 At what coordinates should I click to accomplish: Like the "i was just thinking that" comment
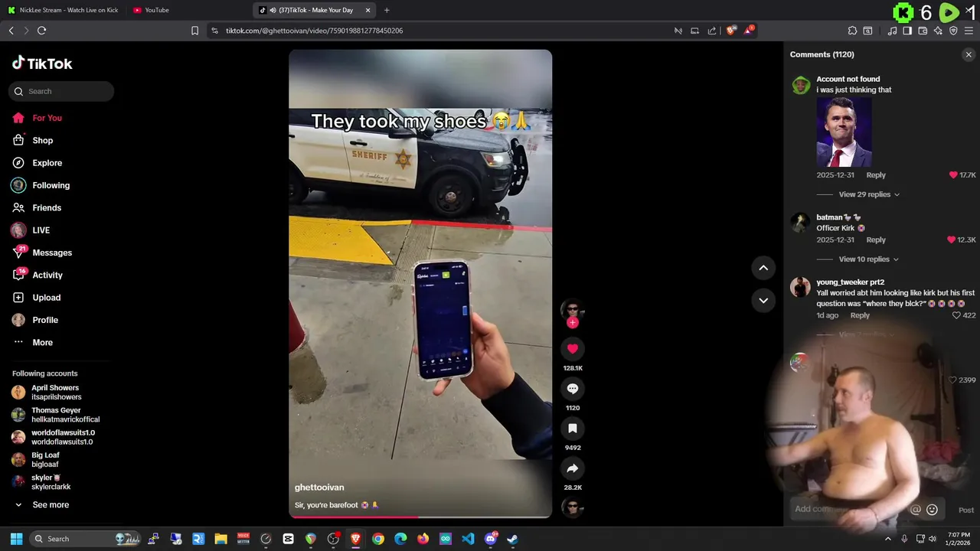pos(953,175)
